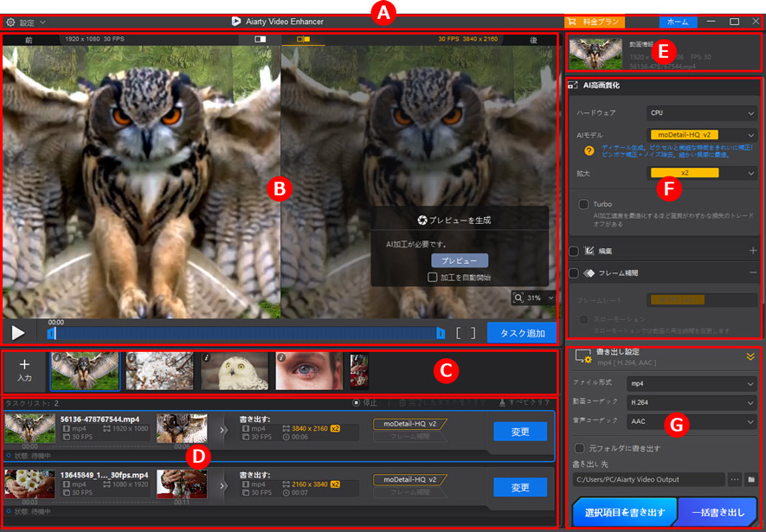Viewport: 766px width, 532px height.
Task: Open info icon on the cherry blossom thumbnail
Action: coord(132,358)
